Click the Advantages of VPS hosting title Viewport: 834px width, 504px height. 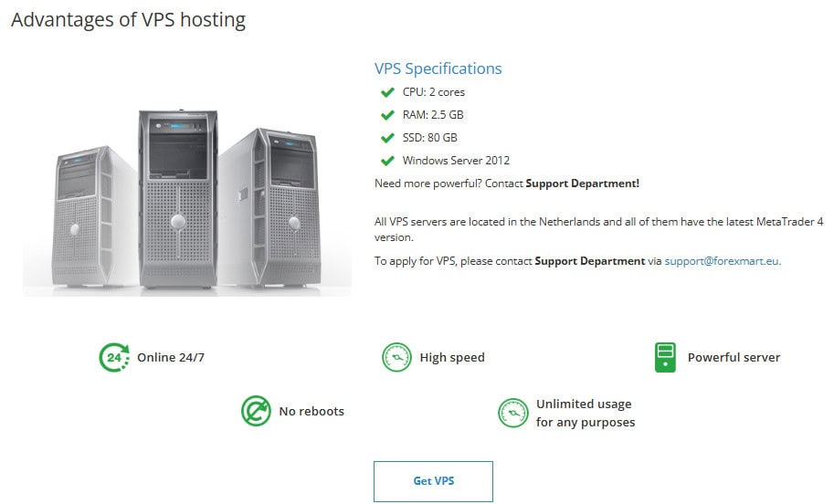tap(128, 20)
